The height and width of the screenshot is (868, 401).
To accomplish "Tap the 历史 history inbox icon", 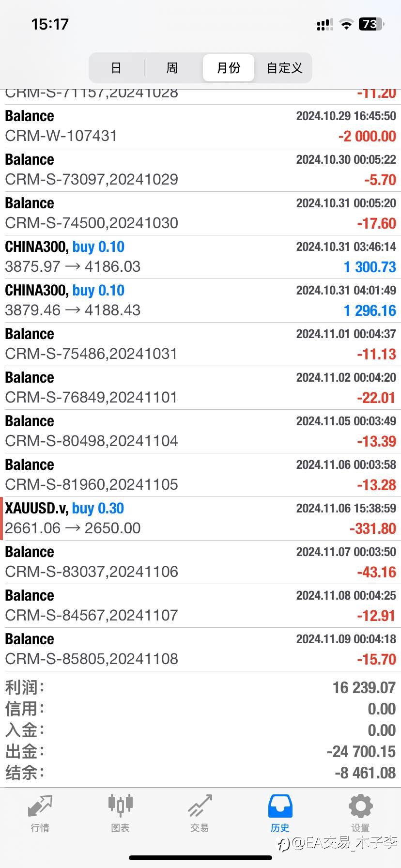I will pos(280,806).
